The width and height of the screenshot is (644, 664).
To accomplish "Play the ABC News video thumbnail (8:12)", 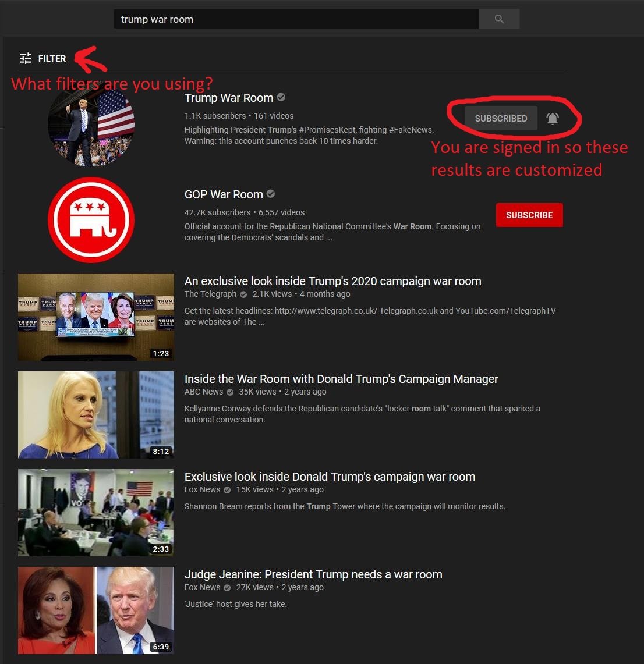I will [95, 415].
